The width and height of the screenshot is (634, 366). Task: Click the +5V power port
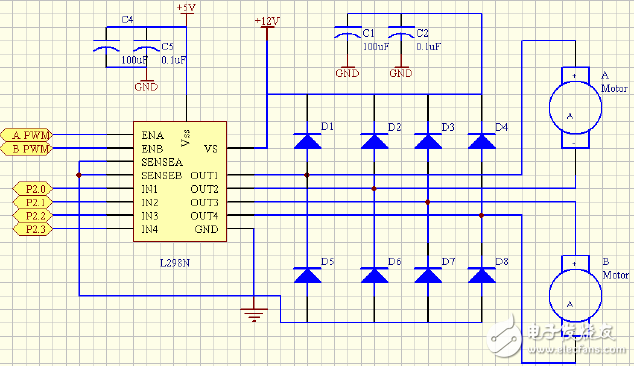[x=186, y=9]
